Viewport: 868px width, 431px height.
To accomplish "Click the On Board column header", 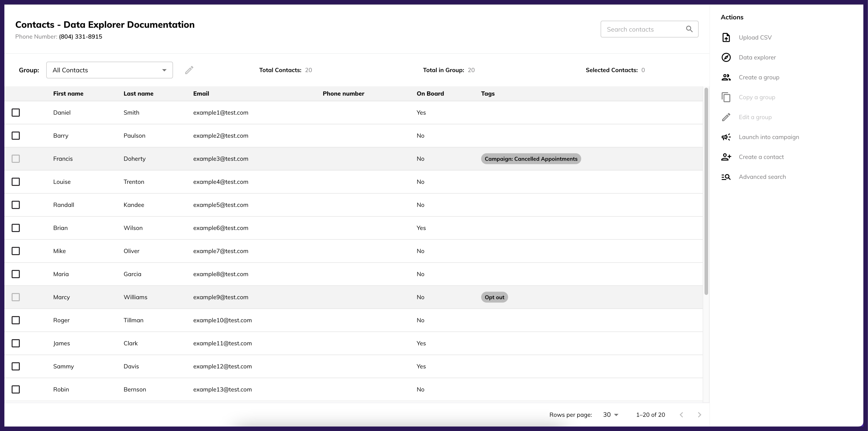I will pyautogui.click(x=430, y=94).
